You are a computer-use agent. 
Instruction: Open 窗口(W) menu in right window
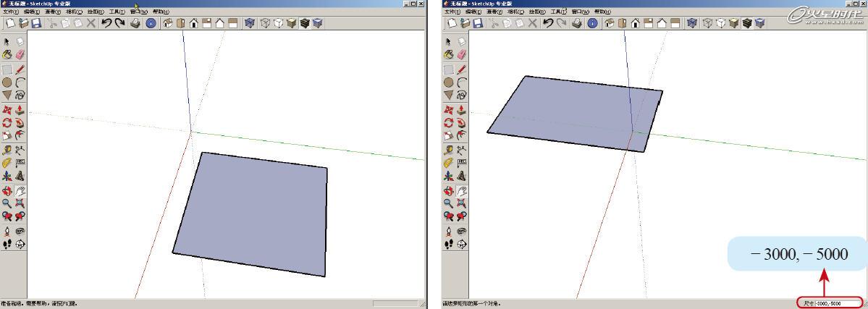click(580, 12)
